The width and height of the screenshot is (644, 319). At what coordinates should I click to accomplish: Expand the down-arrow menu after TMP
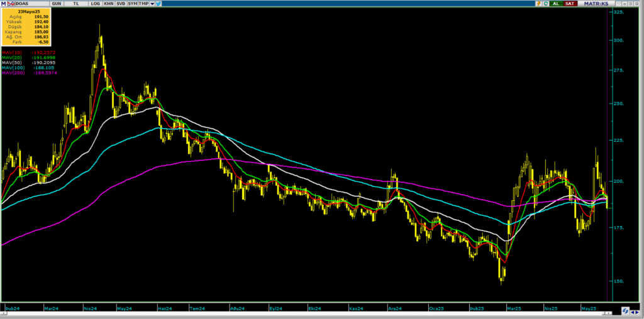coord(153,3)
